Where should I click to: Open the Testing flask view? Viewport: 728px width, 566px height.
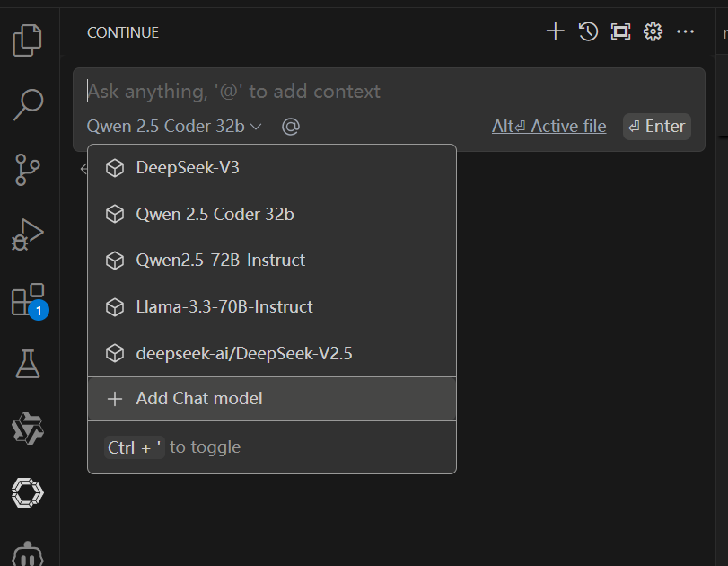(28, 364)
